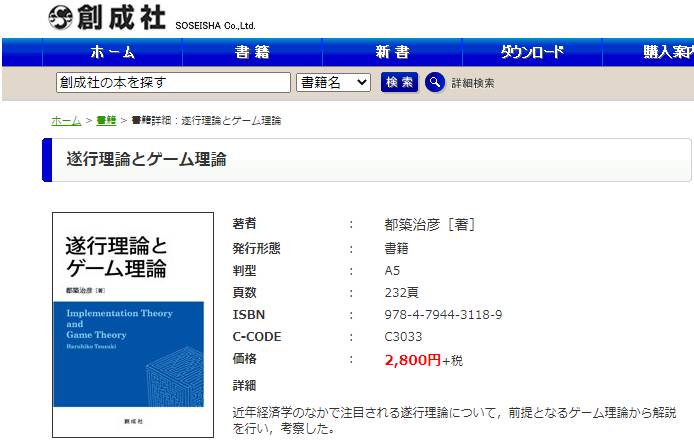Open the 詳細検索 link

[x=473, y=83]
